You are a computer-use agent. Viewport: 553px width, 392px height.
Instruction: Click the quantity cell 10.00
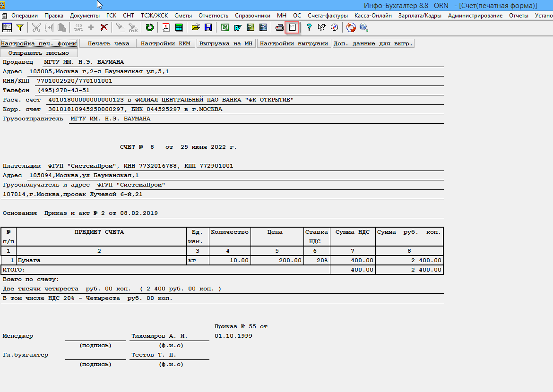[230, 261]
